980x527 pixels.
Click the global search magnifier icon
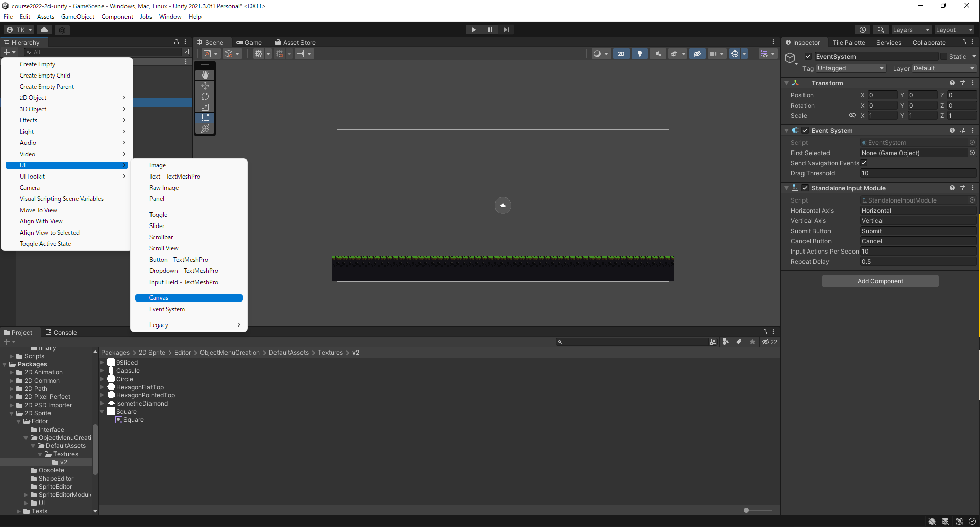(881, 30)
